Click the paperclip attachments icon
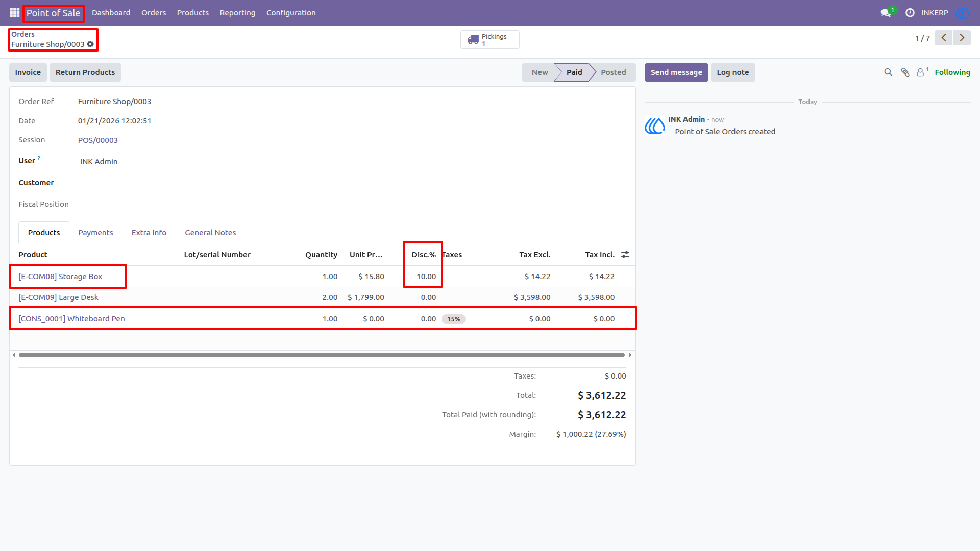Screen dimensions: 980x551 pos(905,72)
